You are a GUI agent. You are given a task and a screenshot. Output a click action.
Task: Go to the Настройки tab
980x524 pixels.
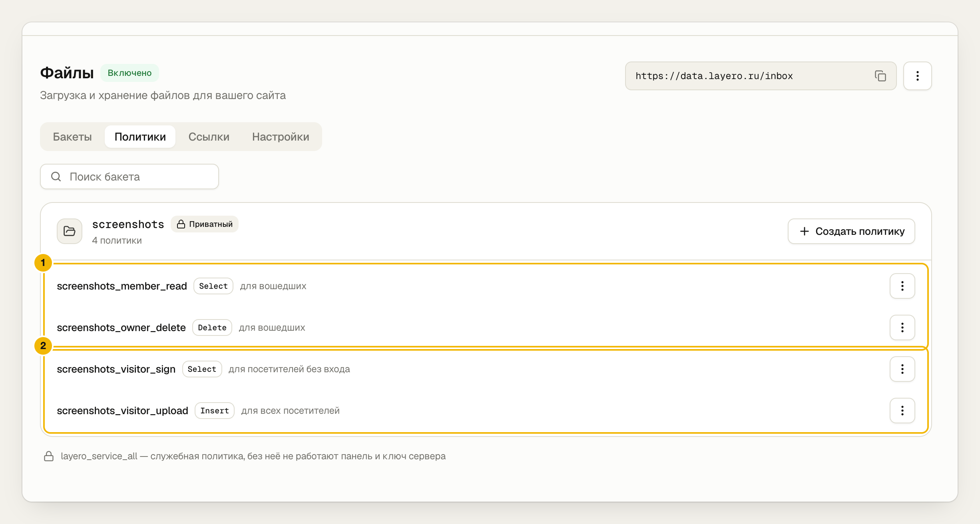(x=281, y=137)
